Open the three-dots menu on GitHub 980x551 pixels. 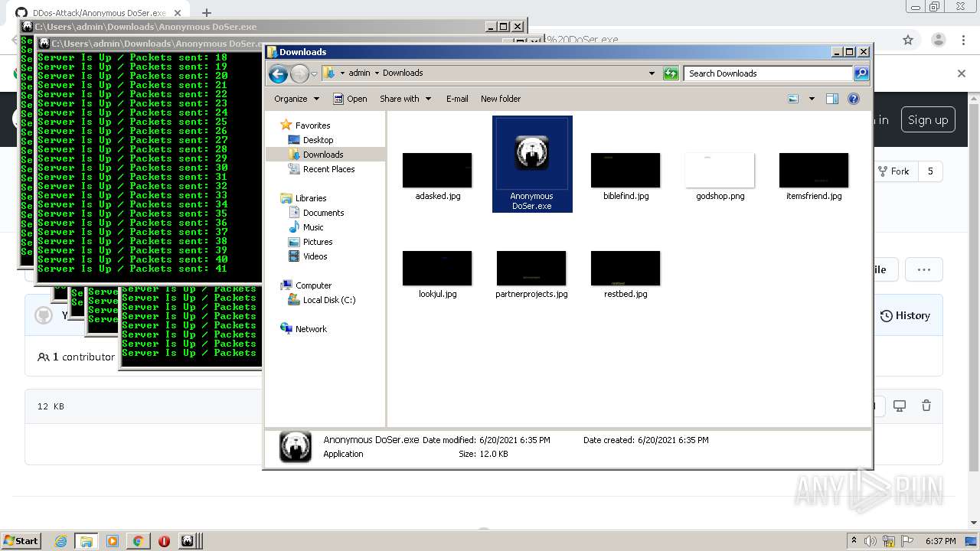tap(924, 269)
